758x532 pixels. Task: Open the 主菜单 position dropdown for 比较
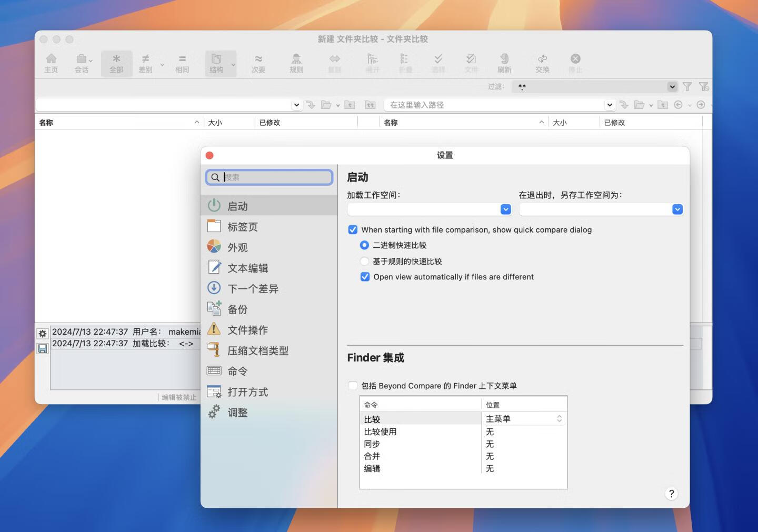524,419
